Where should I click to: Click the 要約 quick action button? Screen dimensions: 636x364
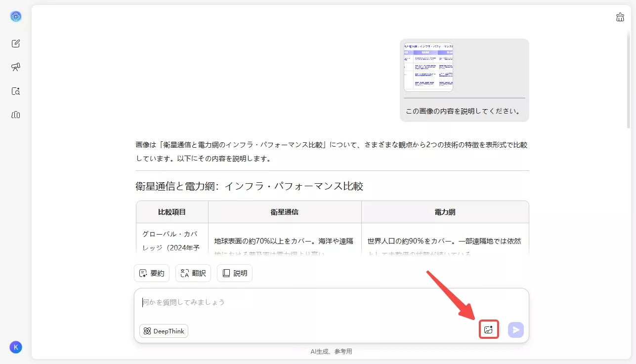point(152,273)
